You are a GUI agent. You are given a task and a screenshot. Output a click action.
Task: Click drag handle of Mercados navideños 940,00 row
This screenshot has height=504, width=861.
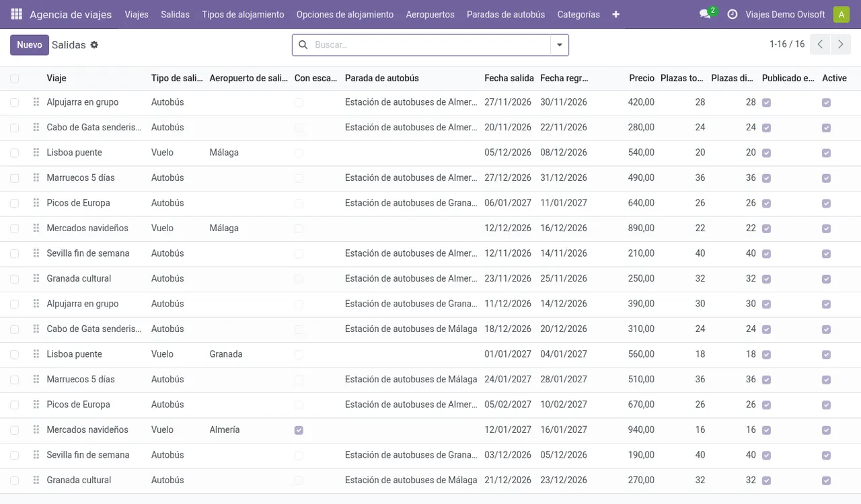point(36,430)
